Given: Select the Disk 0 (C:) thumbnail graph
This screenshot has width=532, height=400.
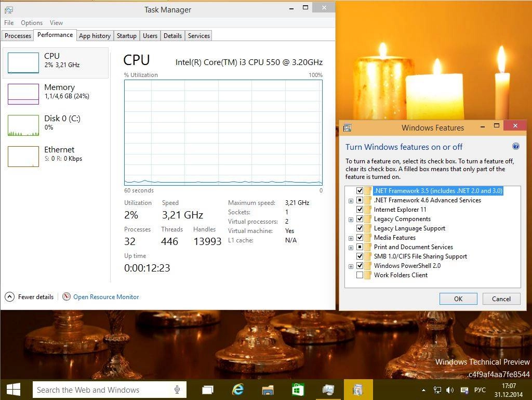Looking at the screenshot, I should click(23, 125).
